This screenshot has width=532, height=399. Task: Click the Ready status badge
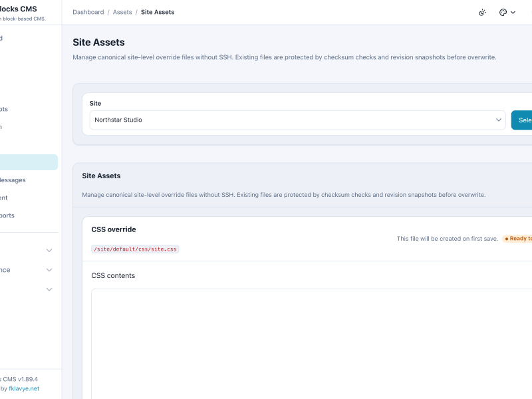click(517, 239)
